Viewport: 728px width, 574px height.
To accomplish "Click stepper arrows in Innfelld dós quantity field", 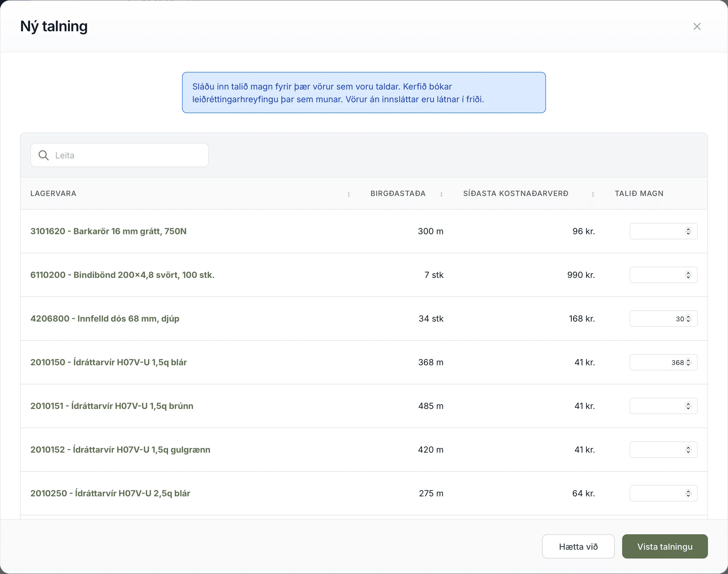I will click(688, 319).
